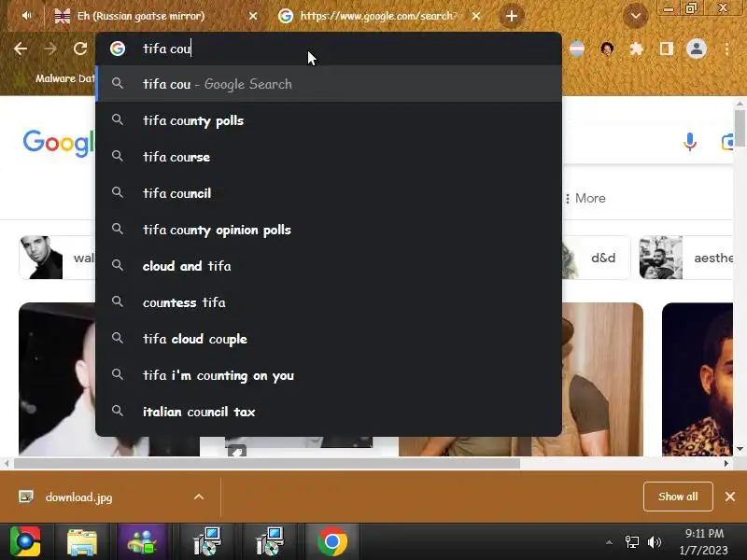
Task: Click the face avatar extension icon
Action: point(607,49)
